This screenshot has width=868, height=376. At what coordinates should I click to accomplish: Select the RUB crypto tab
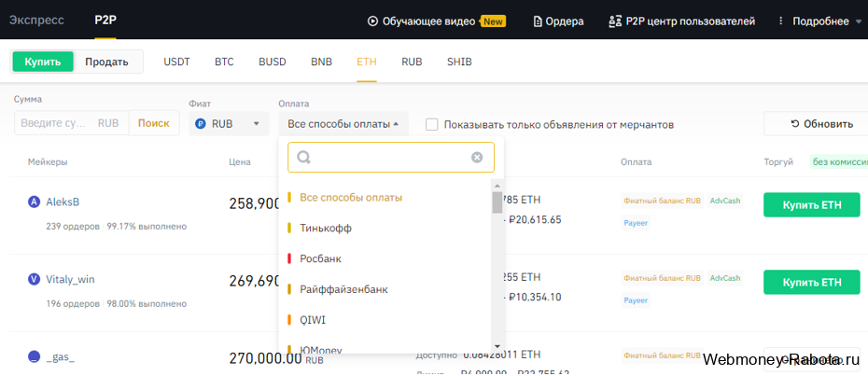[412, 62]
